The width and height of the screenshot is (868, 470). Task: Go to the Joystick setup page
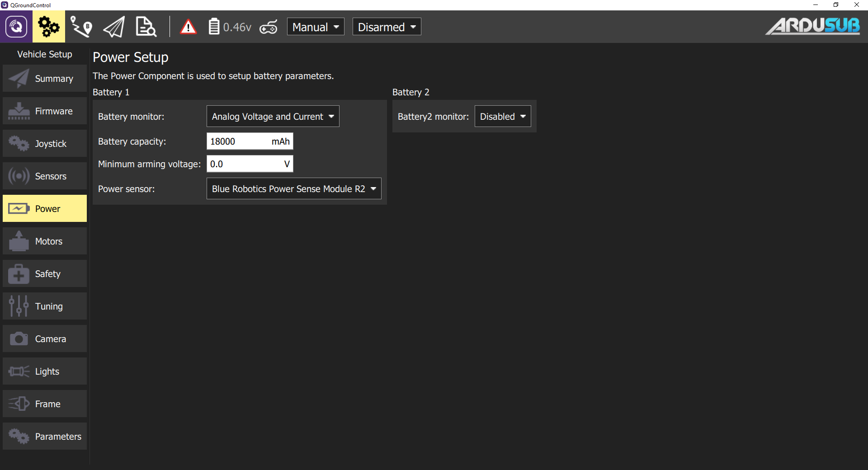click(45, 144)
